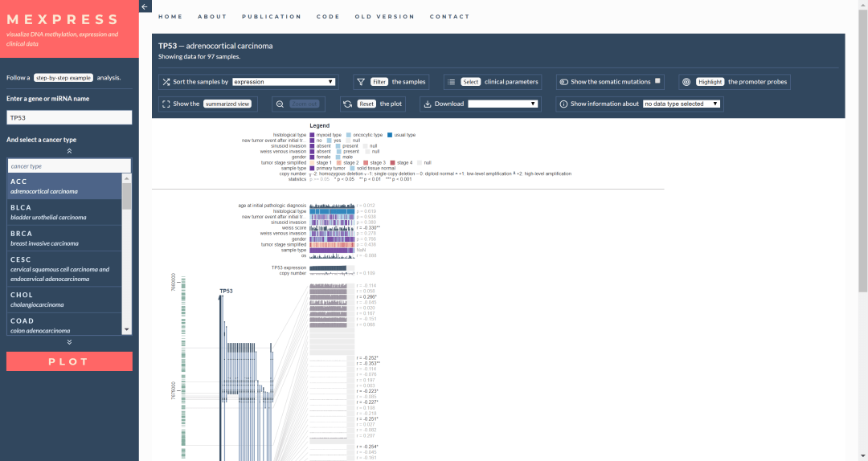Click myxoid type purple legend swatch
Image resolution: width=868 pixels, height=461 pixels.
pyautogui.click(x=312, y=135)
